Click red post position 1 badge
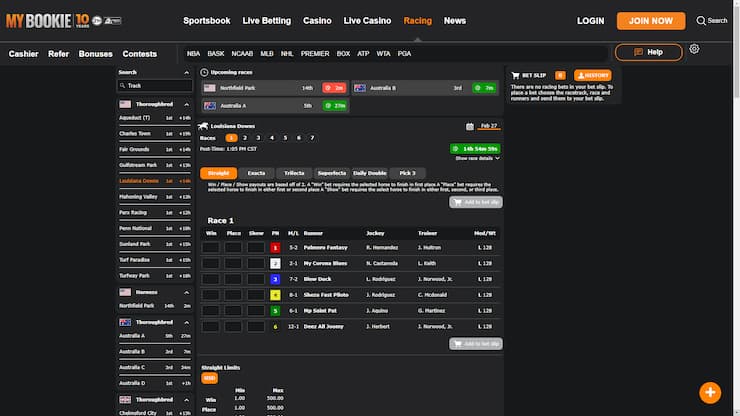This screenshot has width=740, height=416. tap(275, 247)
